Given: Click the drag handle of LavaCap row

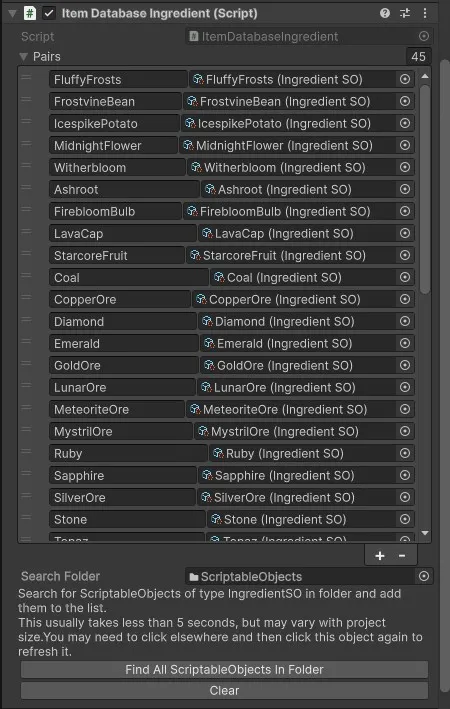Looking at the screenshot, I should coord(26,233).
